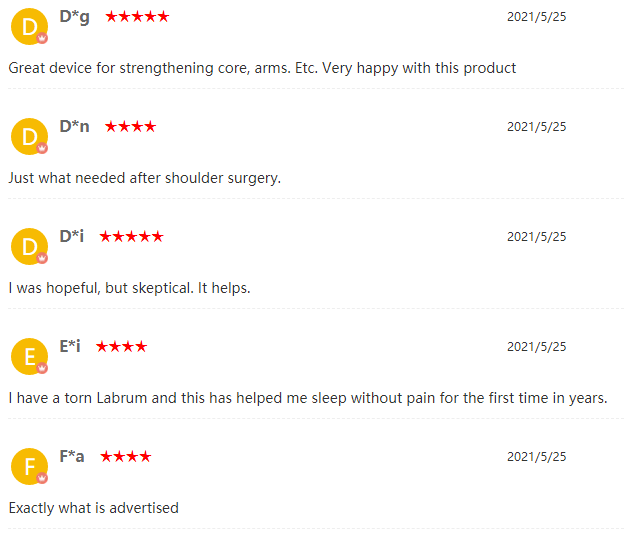The width and height of the screenshot is (641, 550).
Task: Open reviewer name D*g
Action: pyautogui.click(x=74, y=17)
